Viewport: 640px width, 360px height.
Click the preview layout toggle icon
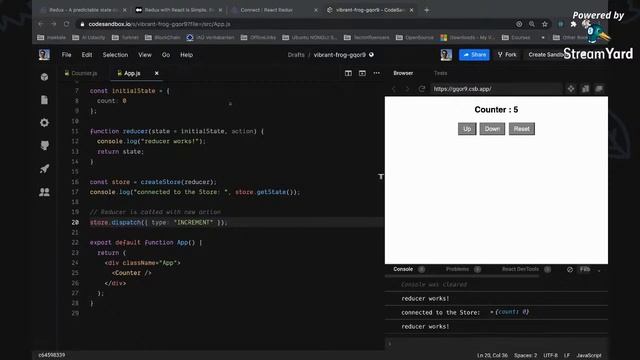point(362,73)
